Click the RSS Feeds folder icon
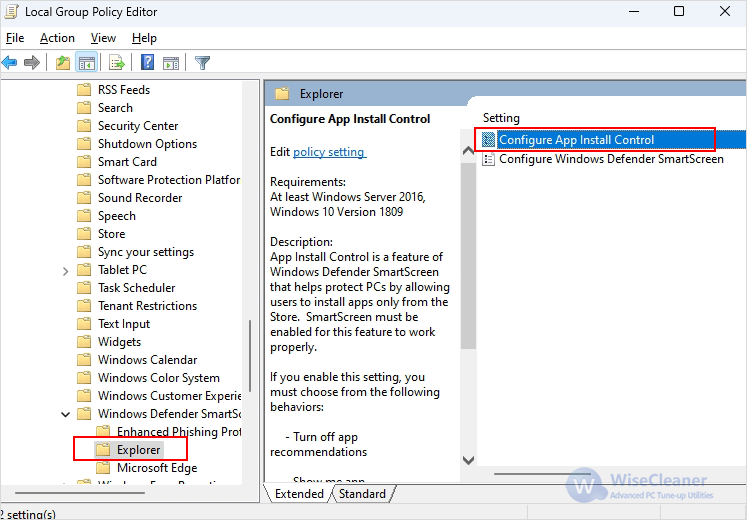 coord(84,90)
